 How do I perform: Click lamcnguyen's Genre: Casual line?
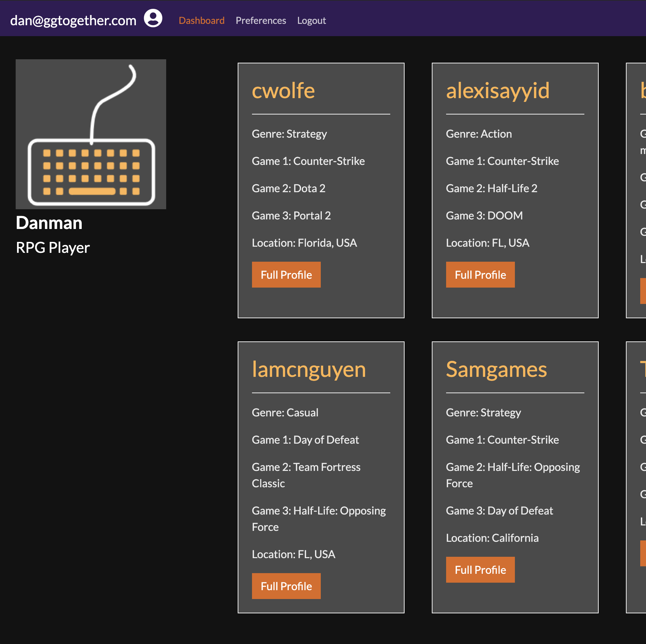285,413
